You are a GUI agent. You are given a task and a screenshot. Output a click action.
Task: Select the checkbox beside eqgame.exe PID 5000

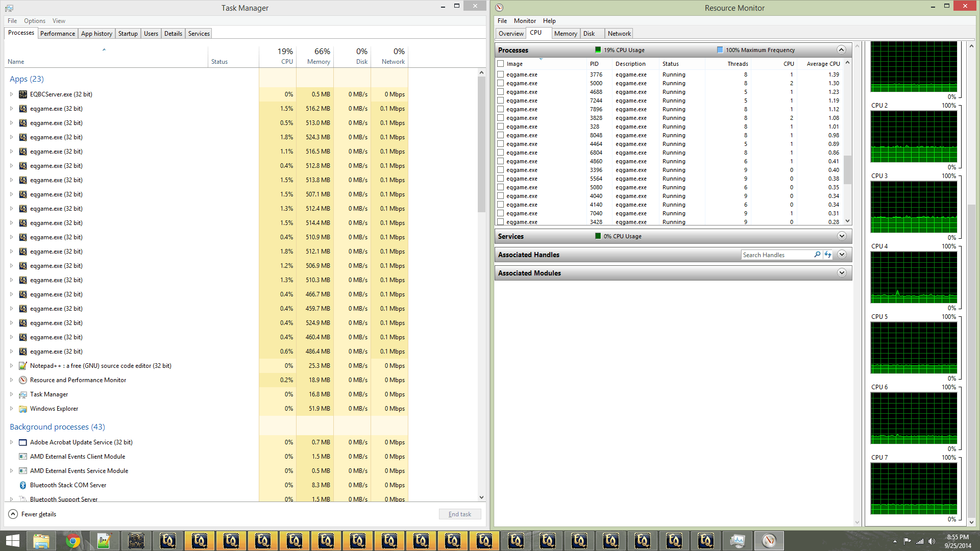pyautogui.click(x=501, y=83)
